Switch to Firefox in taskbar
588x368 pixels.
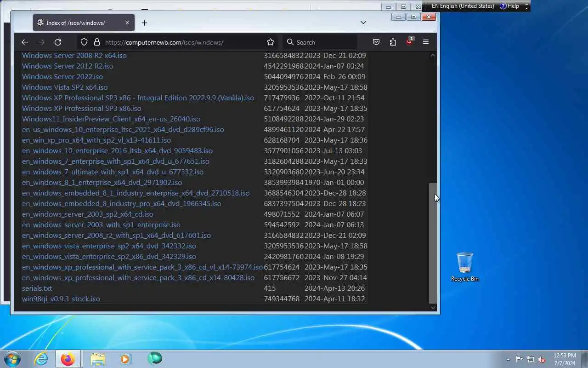pos(68,359)
